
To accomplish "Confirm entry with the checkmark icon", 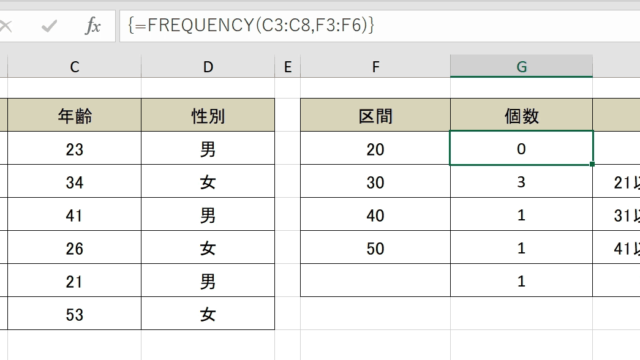I will (49, 27).
